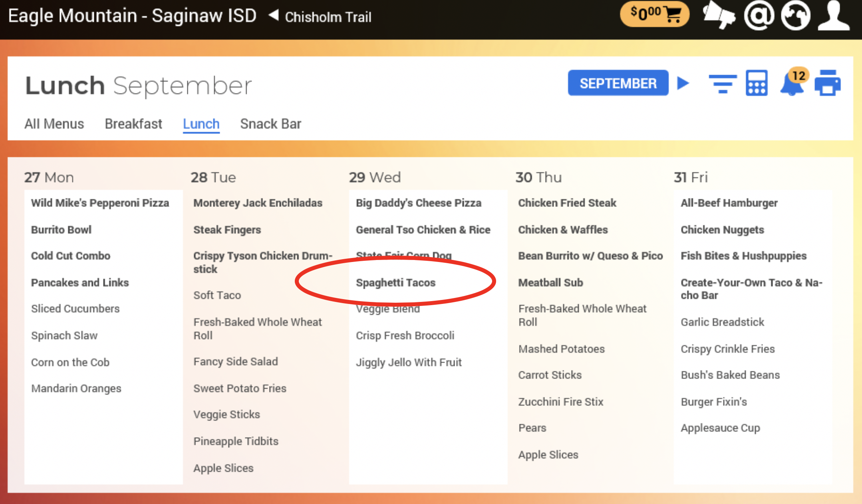Print the lunch menu
The width and height of the screenshot is (862, 504).
click(827, 83)
